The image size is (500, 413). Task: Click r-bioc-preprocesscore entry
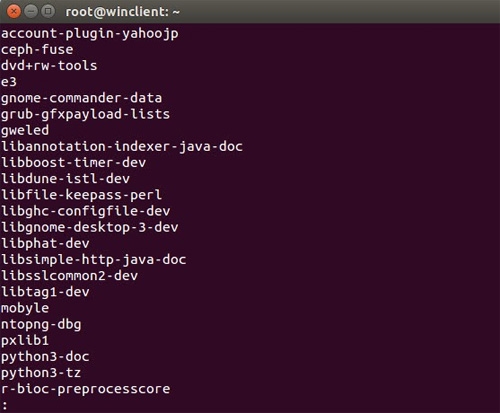pos(86,389)
